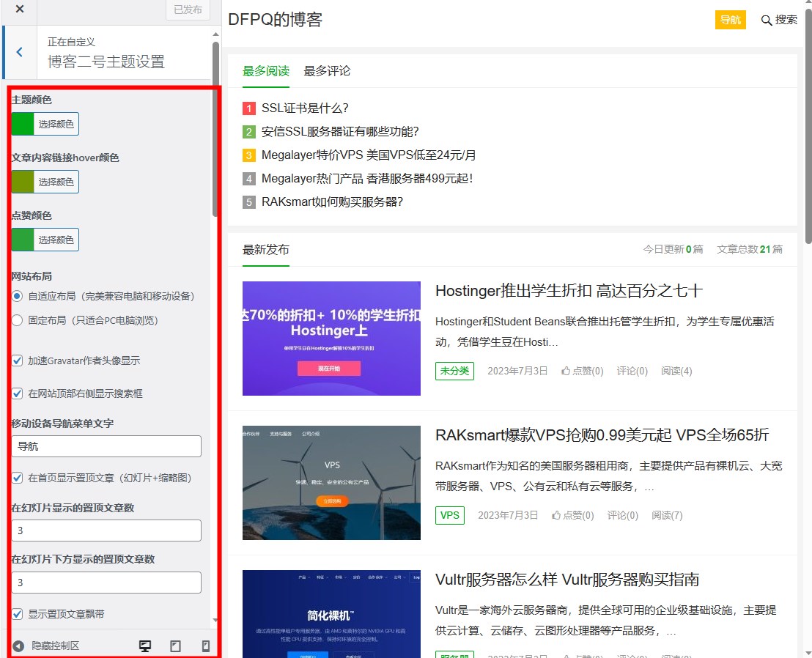Click the 隐藏控制区 collapse icon
This screenshot has height=658, width=812.
point(18,646)
